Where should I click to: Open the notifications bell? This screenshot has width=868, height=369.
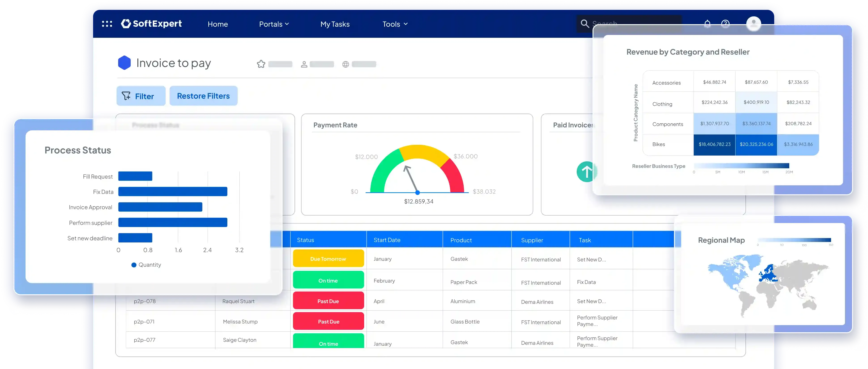click(x=707, y=24)
